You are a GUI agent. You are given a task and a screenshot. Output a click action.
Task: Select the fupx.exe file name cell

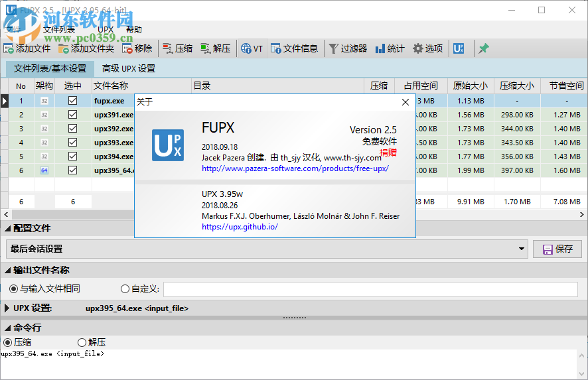(113, 101)
